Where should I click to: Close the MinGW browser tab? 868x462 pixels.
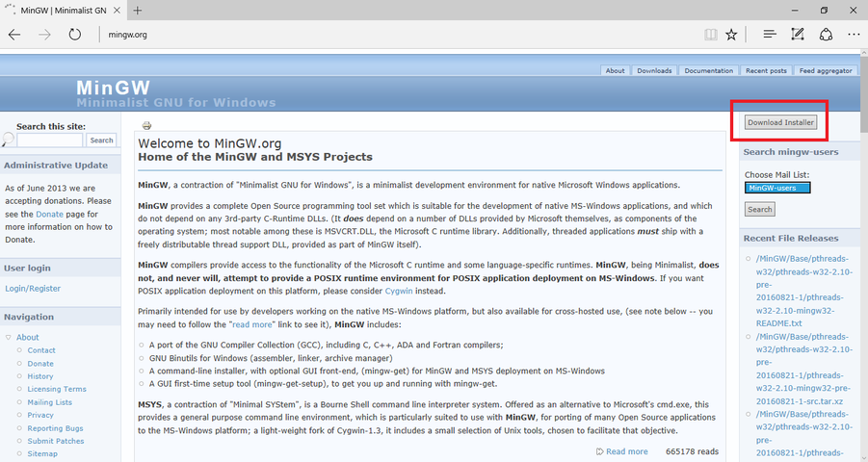tap(117, 10)
